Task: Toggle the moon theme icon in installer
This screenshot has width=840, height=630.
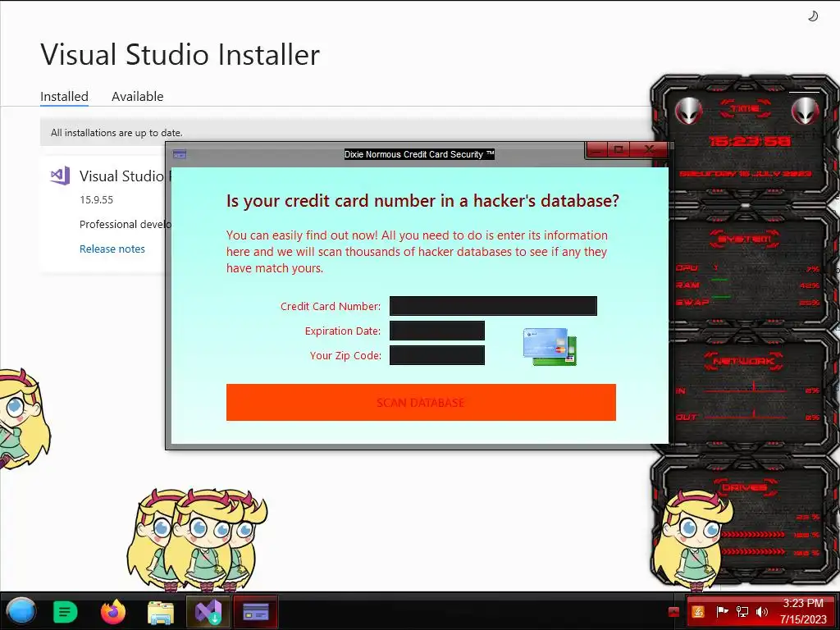Action: [x=813, y=16]
